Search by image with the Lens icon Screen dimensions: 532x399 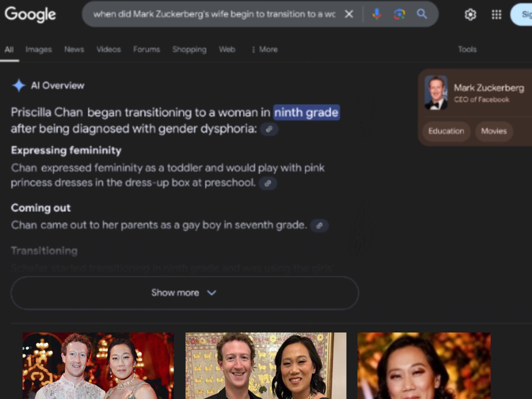tap(399, 14)
